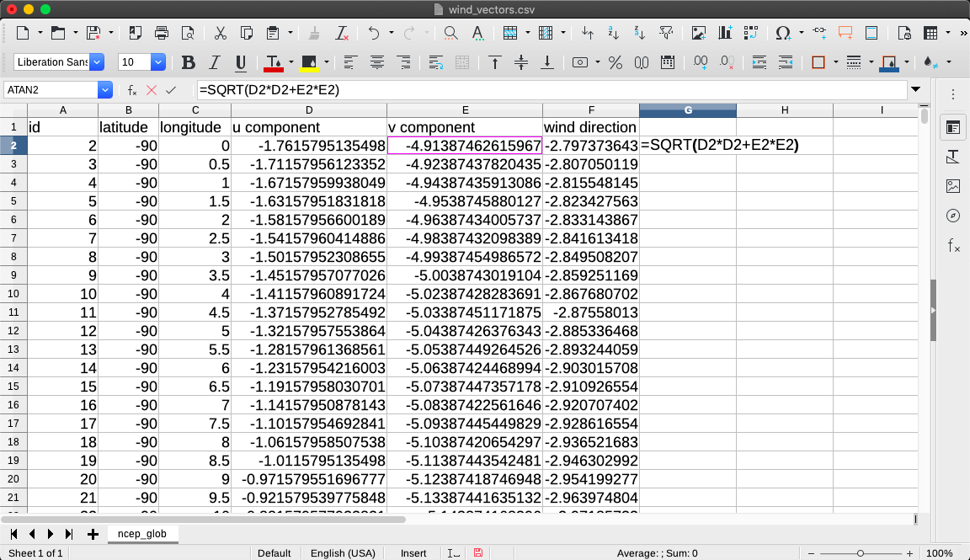Click the zoom slider in status bar
Screen dimensions: 970x560
[860, 553]
